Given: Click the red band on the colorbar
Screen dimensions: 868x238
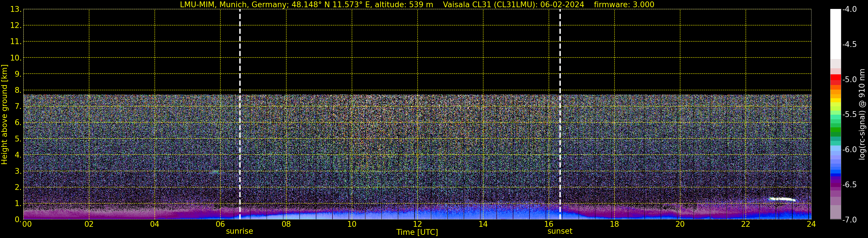Looking at the screenshot, I should click(835, 79).
